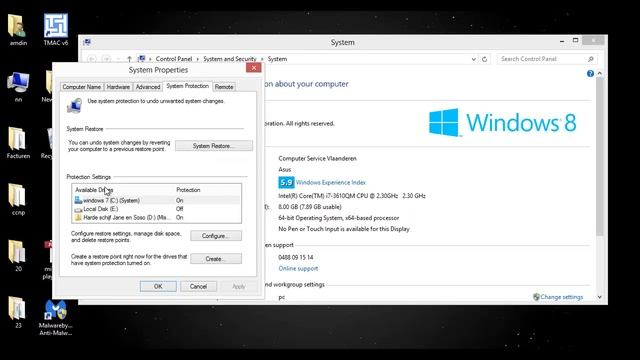Switch to Advanced tab

click(x=148, y=87)
